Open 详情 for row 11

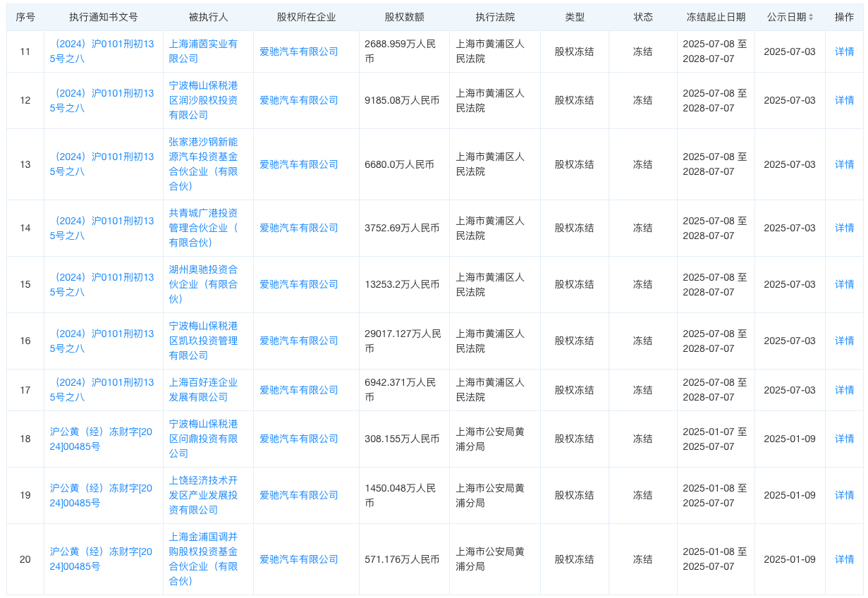click(844, 51)
